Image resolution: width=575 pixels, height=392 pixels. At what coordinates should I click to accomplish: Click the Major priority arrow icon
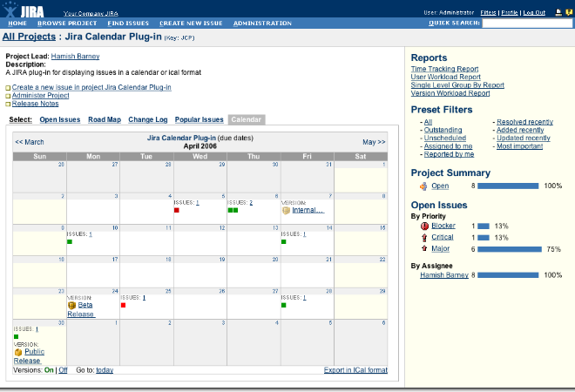click(x=423, y=248)
